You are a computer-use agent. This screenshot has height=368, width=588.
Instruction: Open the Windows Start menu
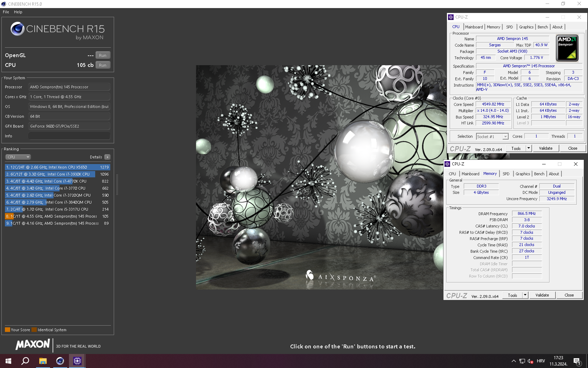pyautogui.click(x=8, y=361)
